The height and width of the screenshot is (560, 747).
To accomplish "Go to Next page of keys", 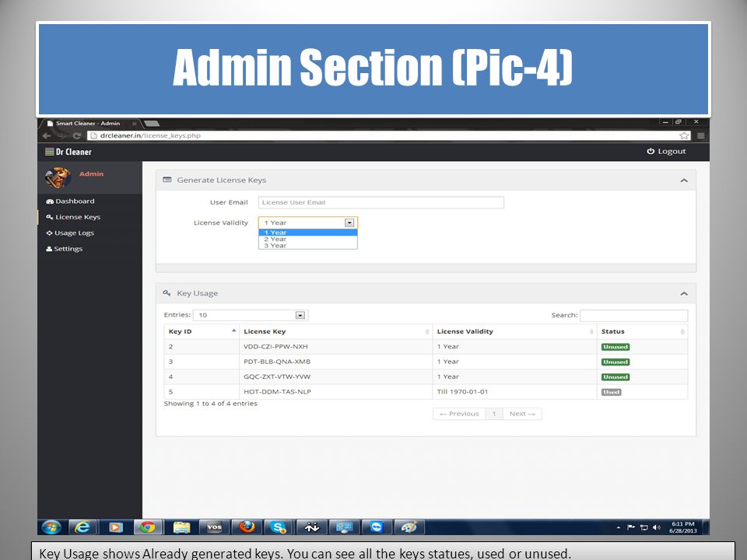I will pos(522,414).
